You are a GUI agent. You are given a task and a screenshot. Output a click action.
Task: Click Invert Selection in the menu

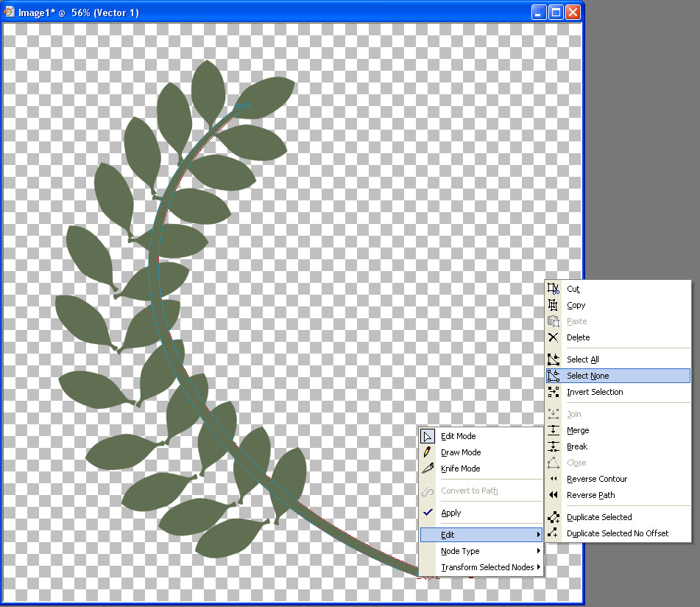coord(593,392)
